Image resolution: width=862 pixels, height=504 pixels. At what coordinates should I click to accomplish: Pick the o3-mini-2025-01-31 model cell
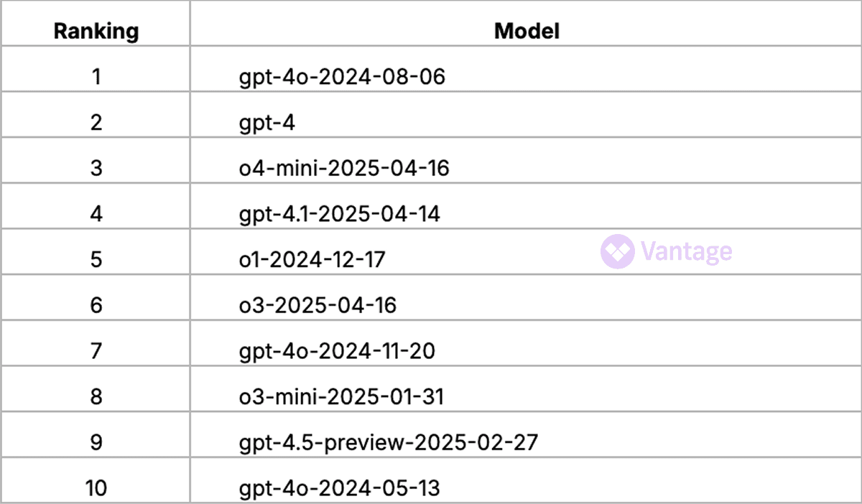[x=342, y=397]
